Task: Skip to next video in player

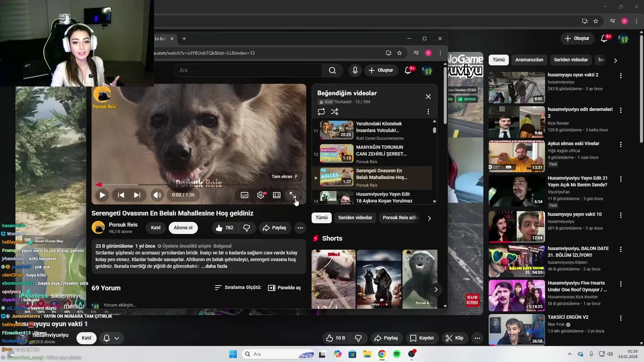Action: (x=137, y=195)
